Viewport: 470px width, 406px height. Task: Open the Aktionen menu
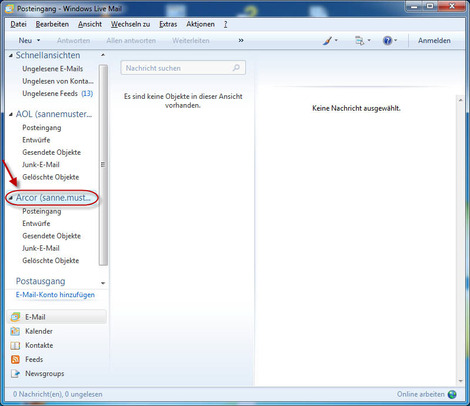(x=200, y=24)
